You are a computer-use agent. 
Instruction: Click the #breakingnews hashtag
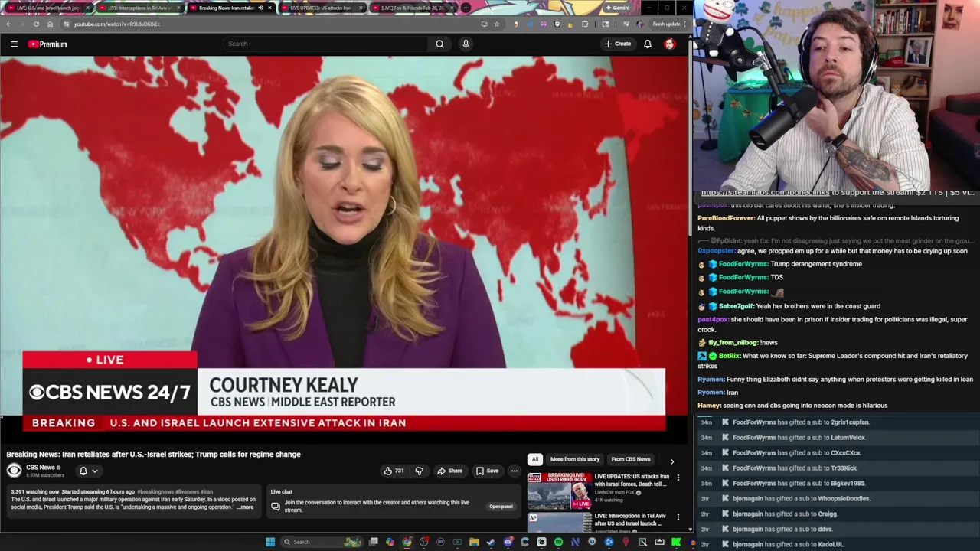click(155, 492)
